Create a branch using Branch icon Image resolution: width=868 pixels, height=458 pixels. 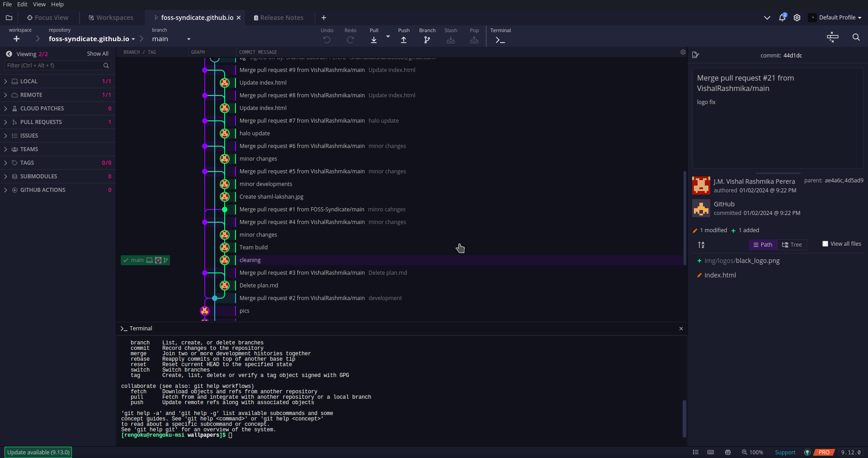click(427, 40)
